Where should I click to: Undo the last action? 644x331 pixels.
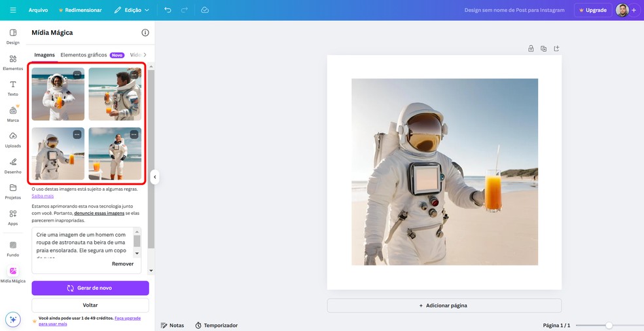pyautogui.click(x=168, y=10)
